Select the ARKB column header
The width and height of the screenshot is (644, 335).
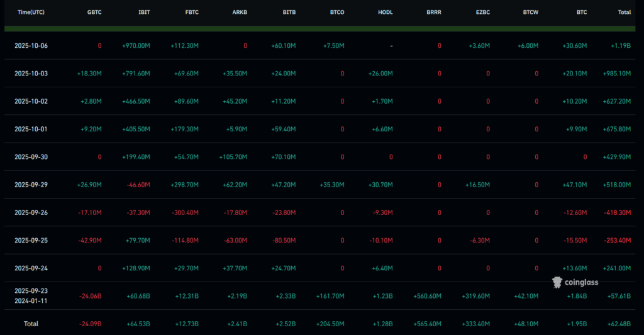click(238, 12)
